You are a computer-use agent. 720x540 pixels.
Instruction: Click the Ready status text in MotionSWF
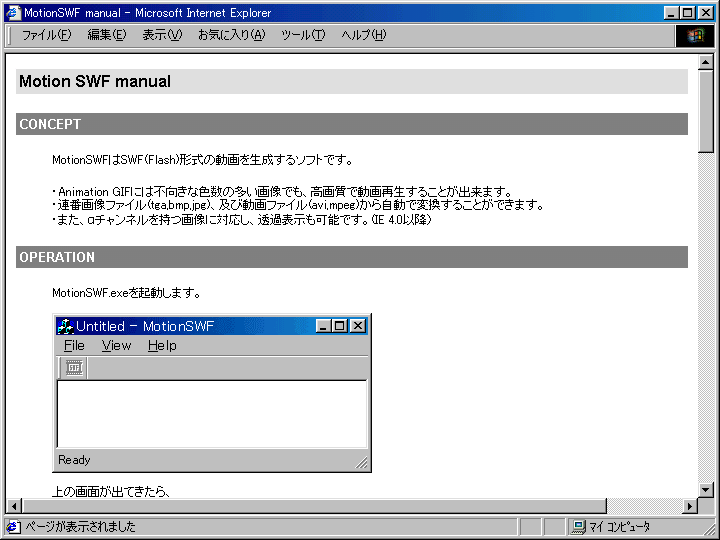pos(74,460)
